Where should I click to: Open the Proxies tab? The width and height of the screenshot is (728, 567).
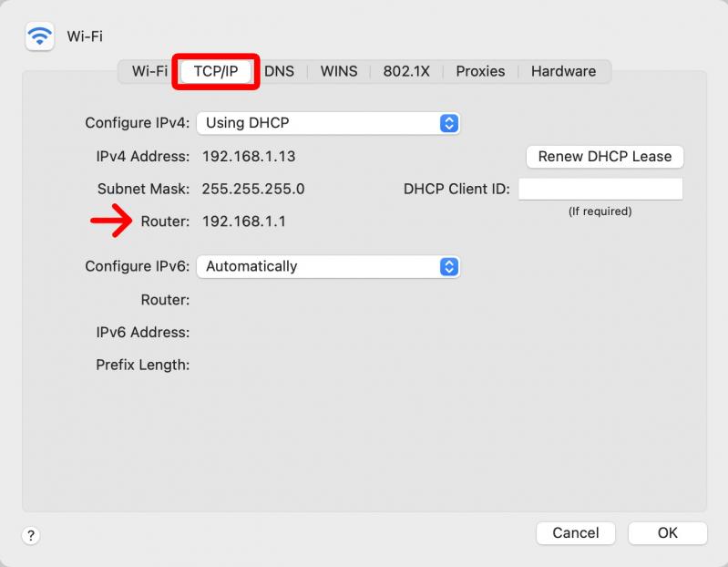coord(480,71)
